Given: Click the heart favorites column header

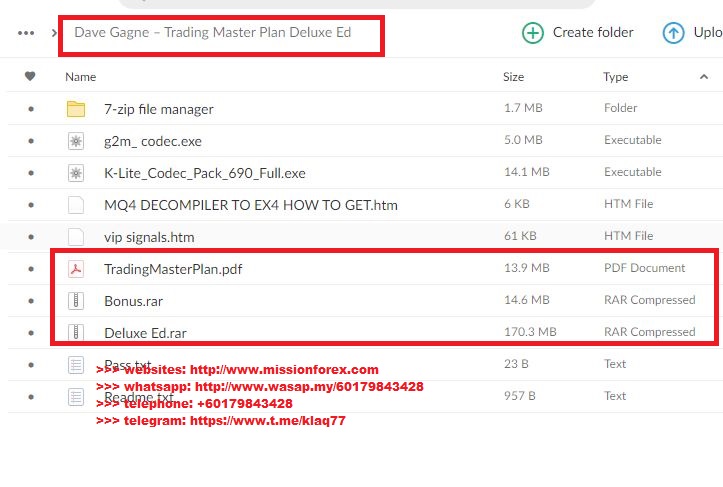Looking at the screenshot, I should pos(30,76).
